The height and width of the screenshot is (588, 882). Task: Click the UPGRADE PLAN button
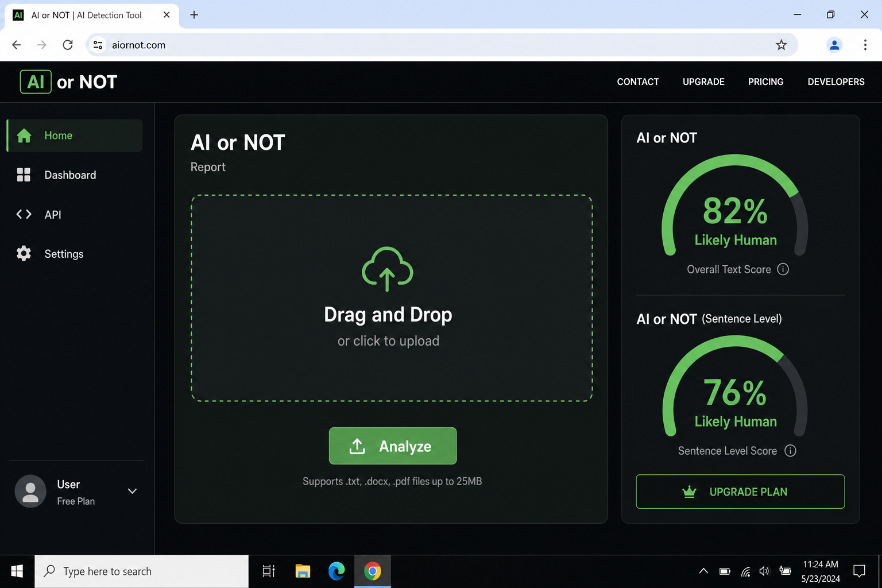tap(740, 492)
